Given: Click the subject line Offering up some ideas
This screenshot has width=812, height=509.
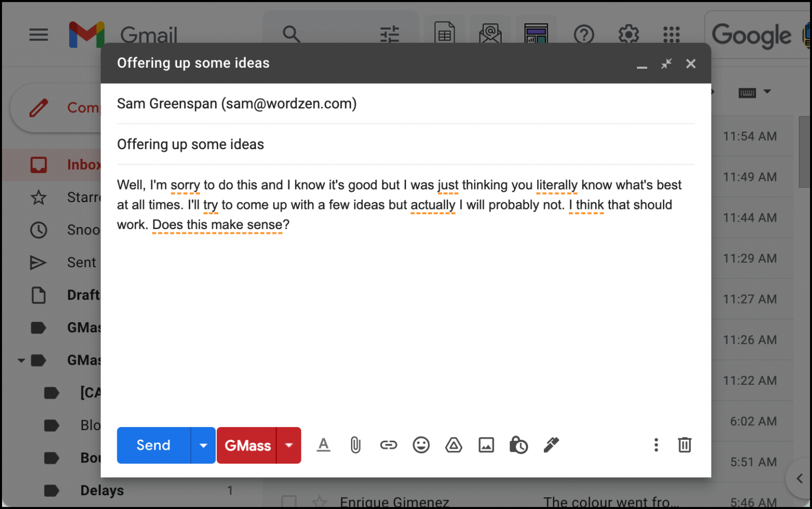Looking at the screenshot, I should (190, 144).
